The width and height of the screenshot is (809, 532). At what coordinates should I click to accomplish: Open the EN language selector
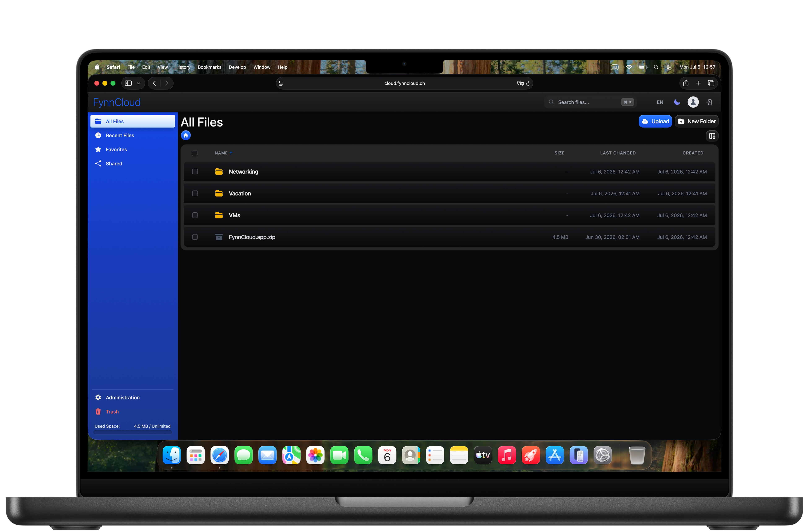pyautogui.click(x=660, y=102)
